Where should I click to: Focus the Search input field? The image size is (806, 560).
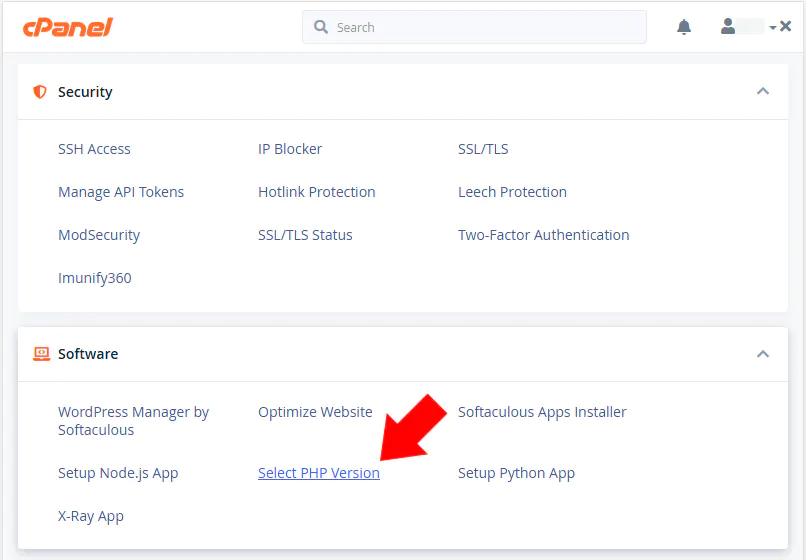pyautogui.click(x=474, y=27)
